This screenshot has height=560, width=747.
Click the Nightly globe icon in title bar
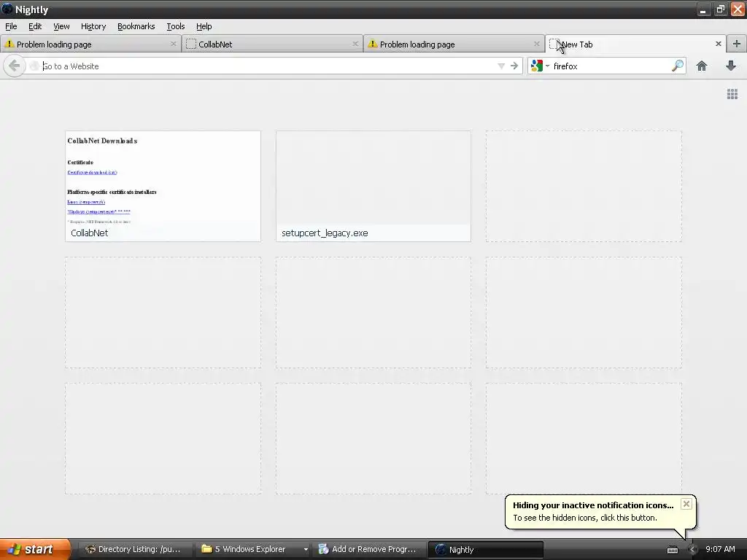pos(7,9)
